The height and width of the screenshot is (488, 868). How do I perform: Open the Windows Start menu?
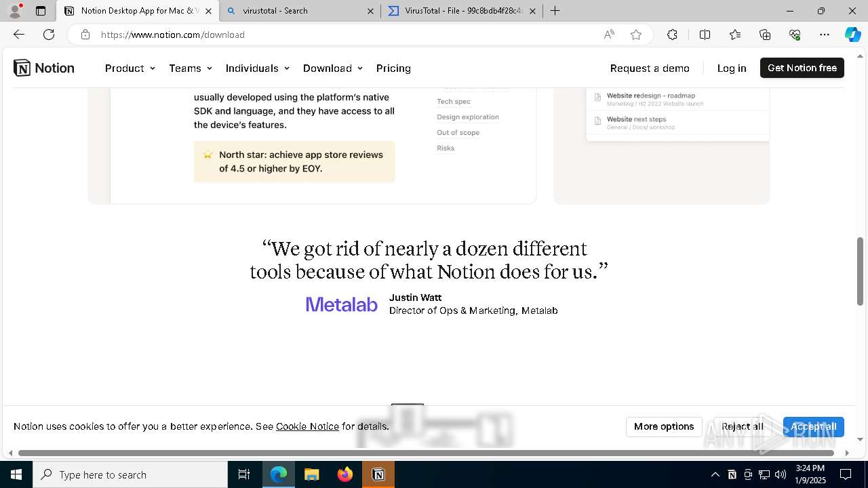click(x=16, y=474)
